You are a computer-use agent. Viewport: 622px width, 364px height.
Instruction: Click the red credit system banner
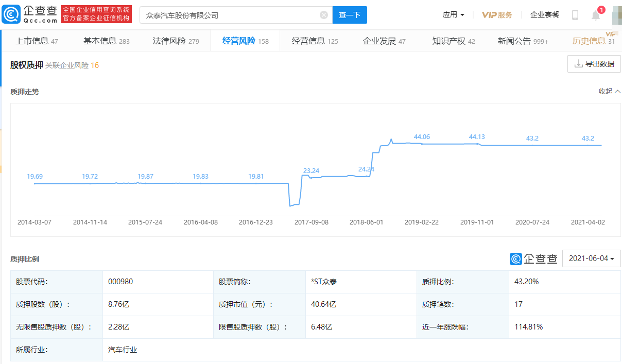coord(96,14)
